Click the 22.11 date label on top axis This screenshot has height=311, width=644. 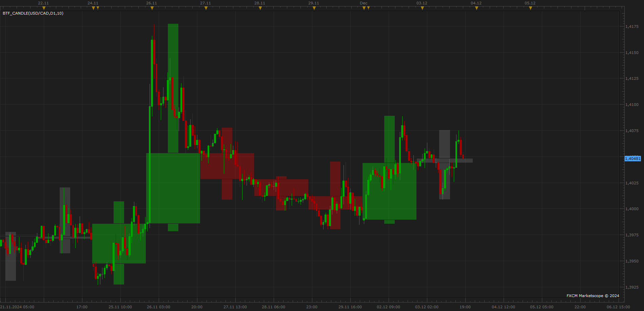click(43, 3)
